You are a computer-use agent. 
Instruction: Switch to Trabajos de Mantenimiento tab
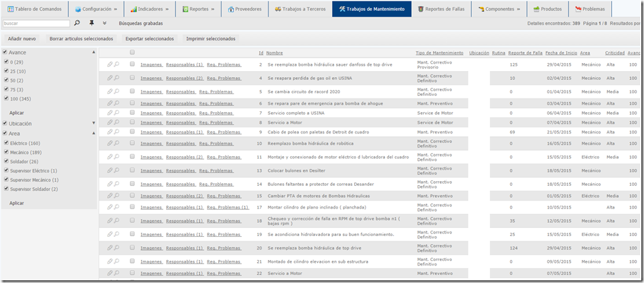[x=372, y=9]
